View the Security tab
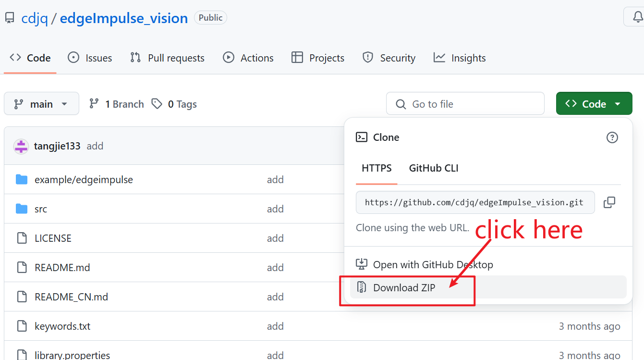This screenshot has height=360, width=644. click(389, 58)
